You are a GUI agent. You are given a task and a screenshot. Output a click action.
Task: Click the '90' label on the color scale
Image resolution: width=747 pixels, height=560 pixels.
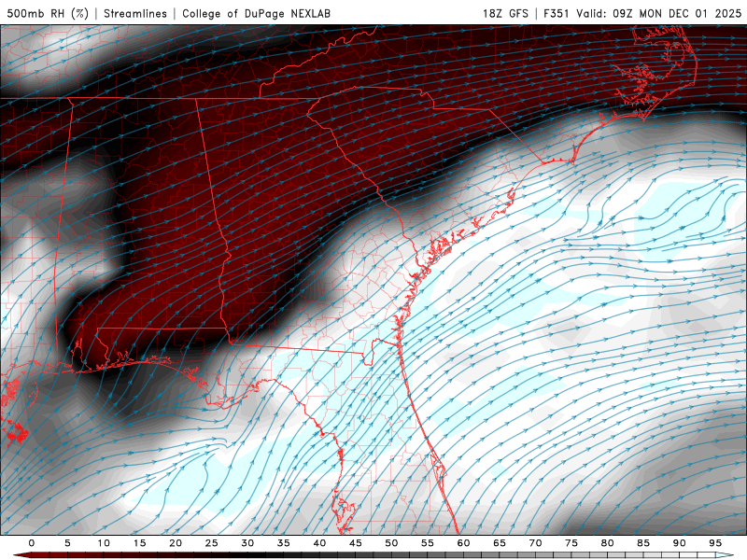click(x=679, y=543)
